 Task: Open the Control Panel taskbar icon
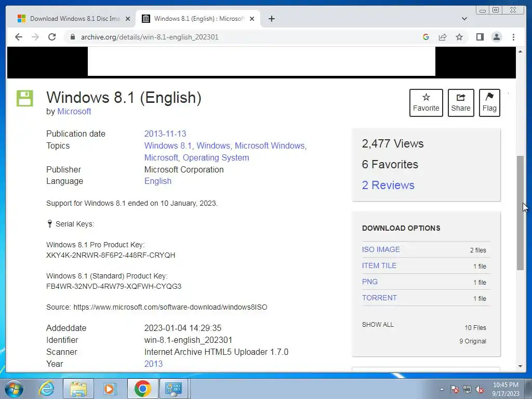pos(174,389)
